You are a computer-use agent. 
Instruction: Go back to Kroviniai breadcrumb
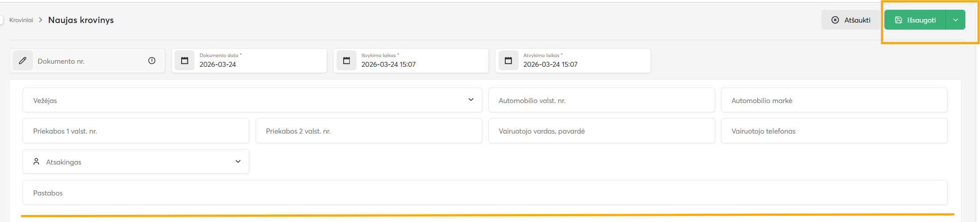[x=21, y=20]
